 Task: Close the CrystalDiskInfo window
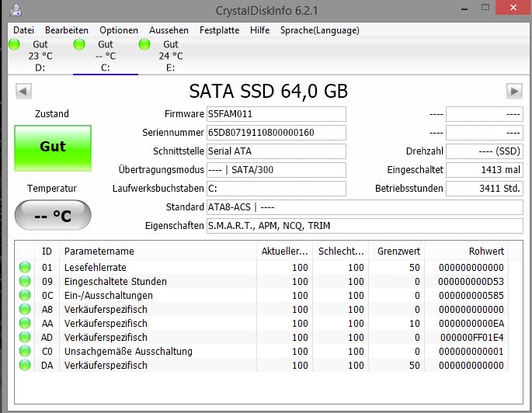pos(513,8)
